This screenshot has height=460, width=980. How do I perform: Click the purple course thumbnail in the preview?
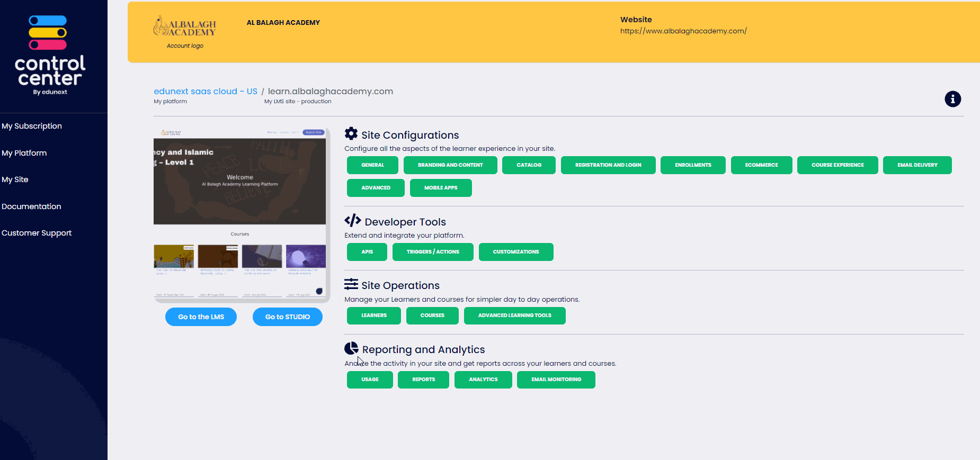[306, 256]
